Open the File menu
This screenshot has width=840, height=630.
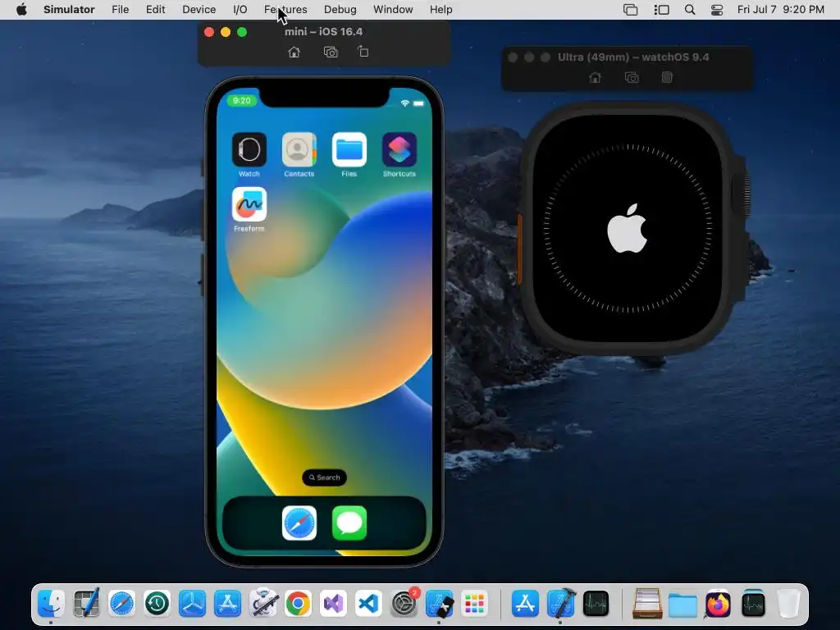pyautogui.click(x=120, y=10)
